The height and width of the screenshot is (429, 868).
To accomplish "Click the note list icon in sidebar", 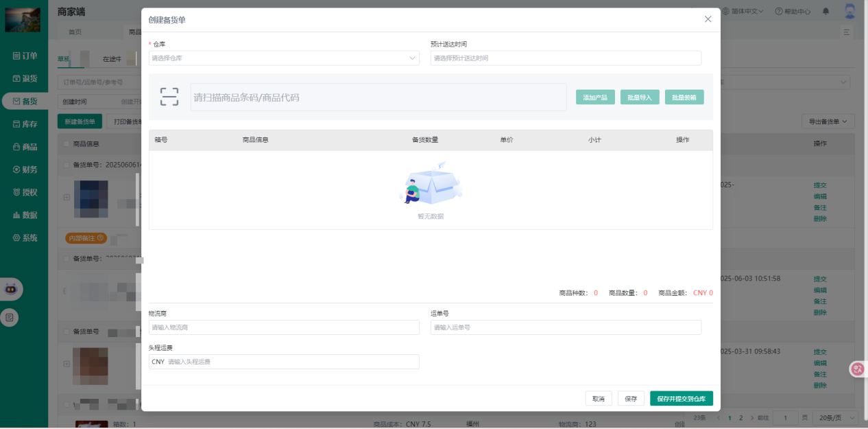I will (x=10, y=317).
